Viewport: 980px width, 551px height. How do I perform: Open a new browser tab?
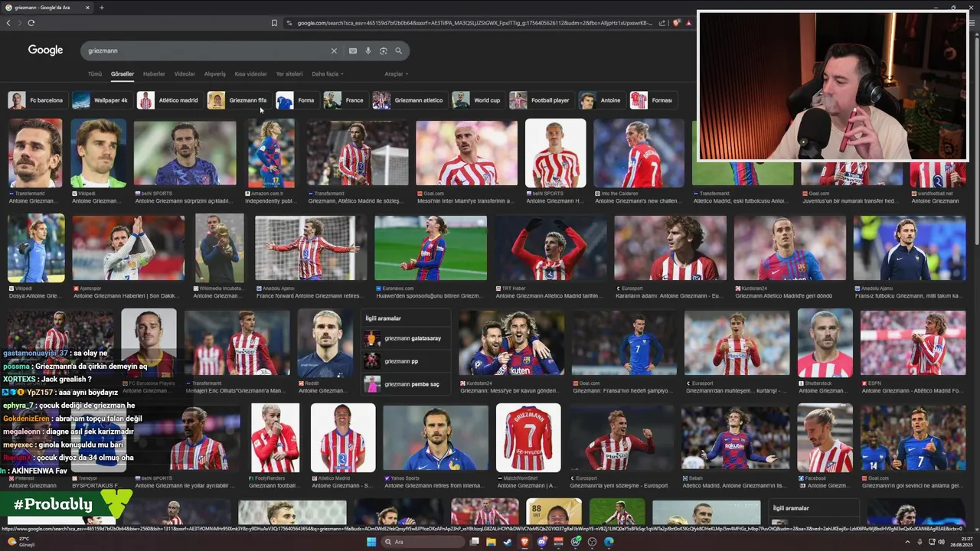click(101, 8)
